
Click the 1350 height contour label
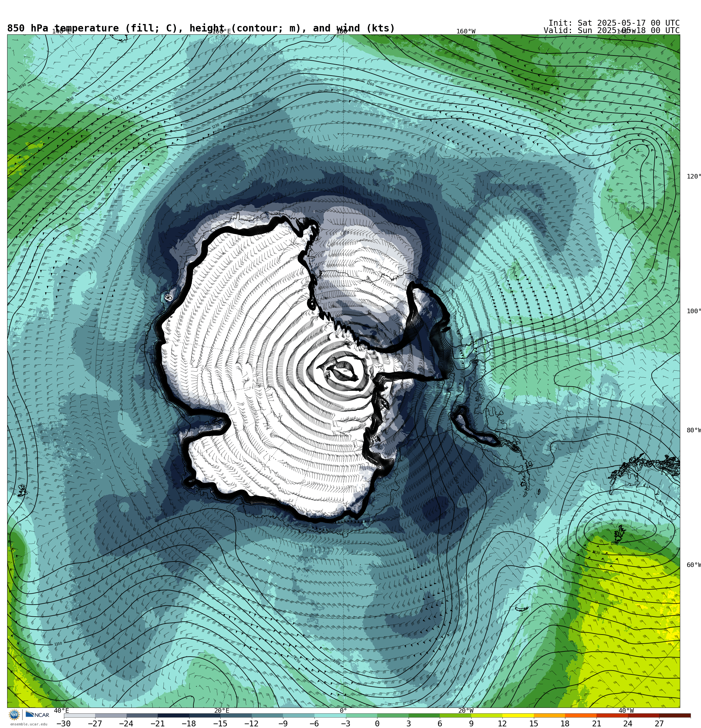pos(58,644)
